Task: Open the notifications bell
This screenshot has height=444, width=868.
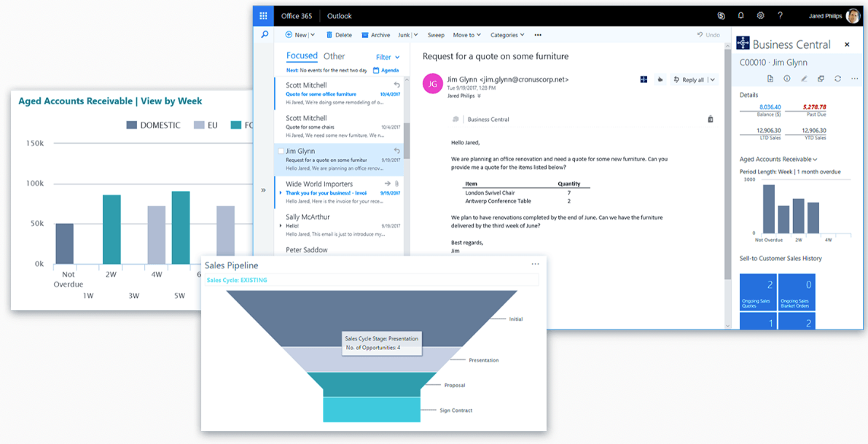Action: pyautogui.click(x=740, y=15)
